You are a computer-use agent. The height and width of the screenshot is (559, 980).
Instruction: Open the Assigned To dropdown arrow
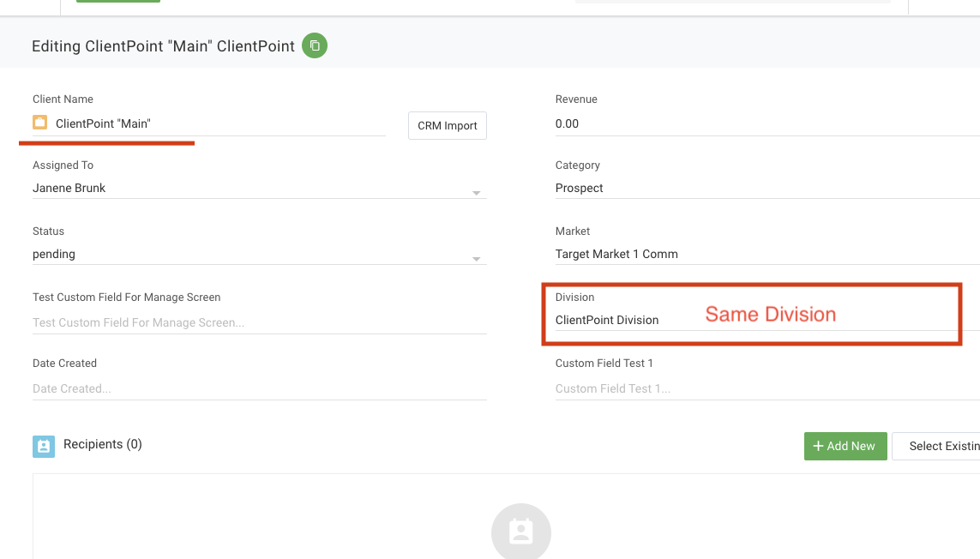click(x=476, y=193)
